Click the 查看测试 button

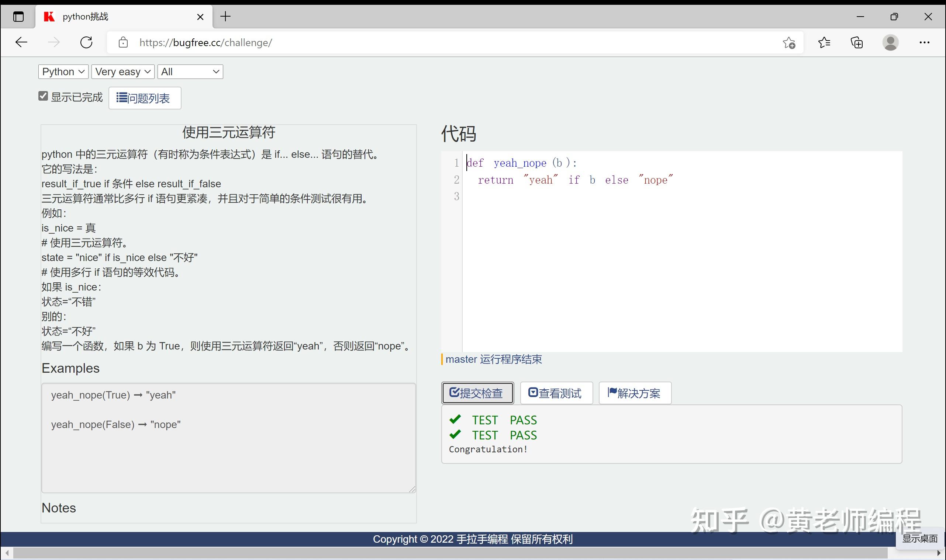(x=556, y=393)
